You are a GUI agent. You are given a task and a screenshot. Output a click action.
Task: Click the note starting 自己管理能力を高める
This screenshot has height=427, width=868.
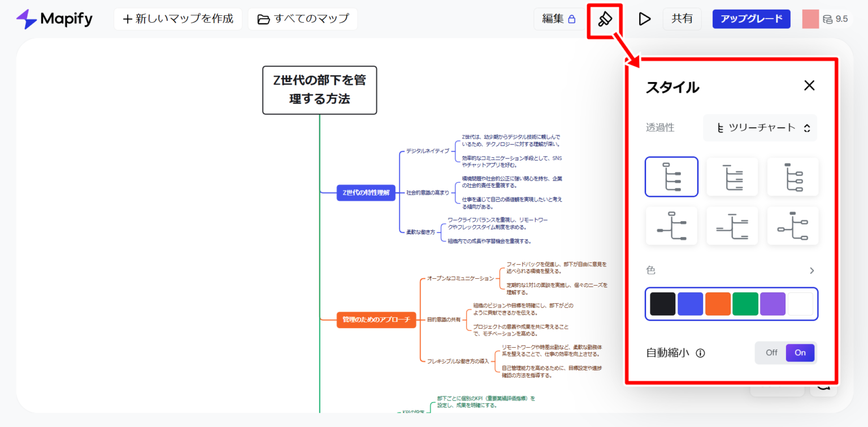point(552,371)
